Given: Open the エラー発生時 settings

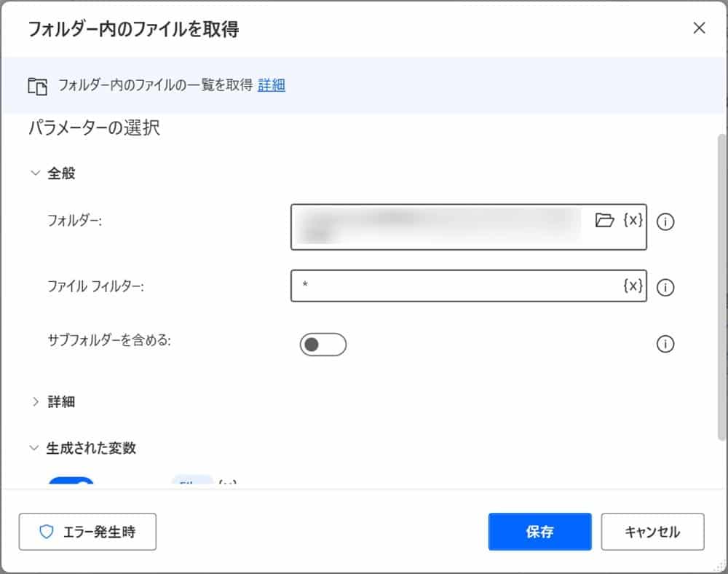Looking at the screenshot, I should coord(87,532).
